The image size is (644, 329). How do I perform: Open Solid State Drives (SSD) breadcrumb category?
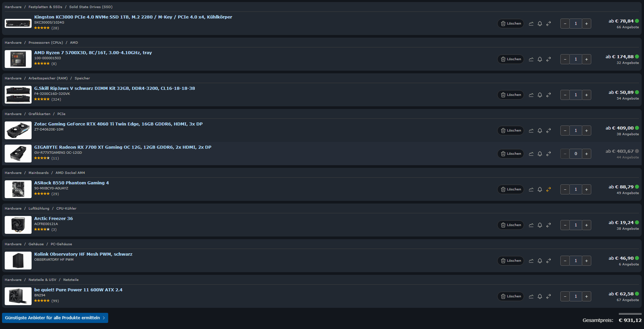(91, 7)
